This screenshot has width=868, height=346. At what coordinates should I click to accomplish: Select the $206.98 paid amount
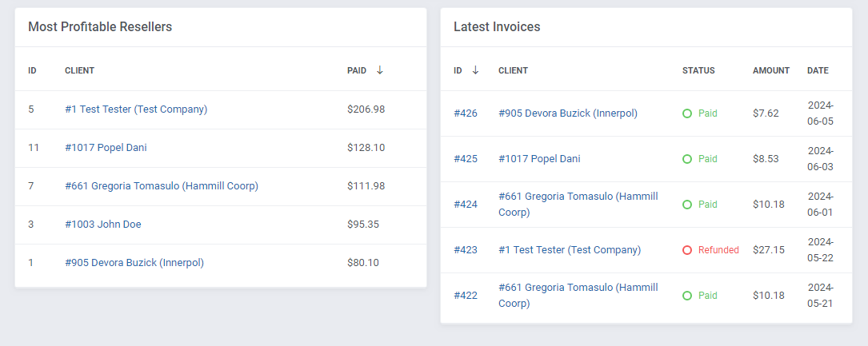click(366, 109)
